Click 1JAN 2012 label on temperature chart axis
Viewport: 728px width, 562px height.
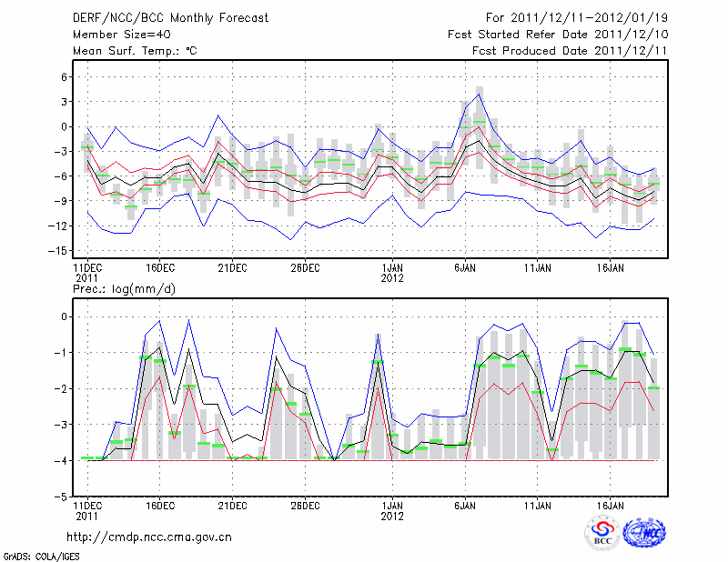pyautogui.click(x=392, y=273)
